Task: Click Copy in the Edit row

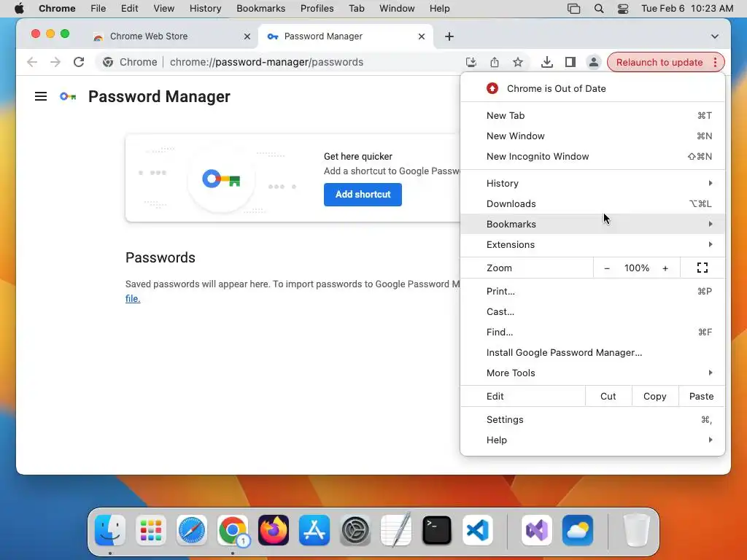Action: point(654,397)
